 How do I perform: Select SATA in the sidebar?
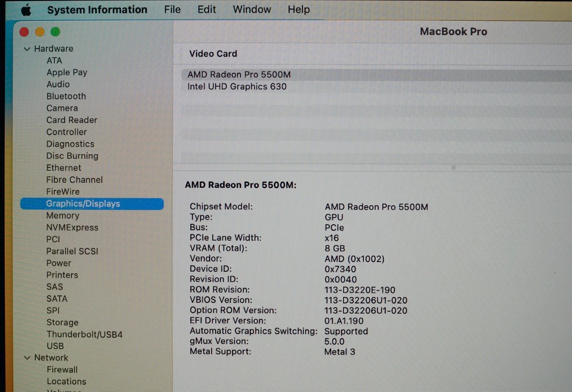(57, 299)
